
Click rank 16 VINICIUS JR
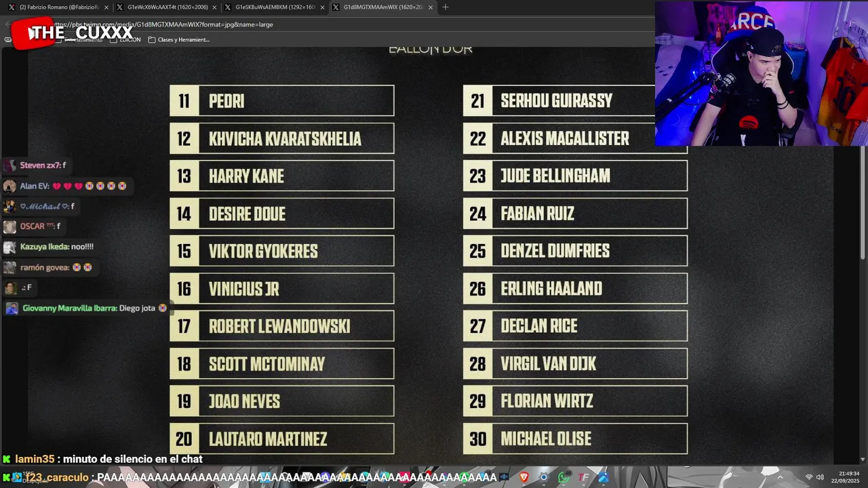(x=282, y=289)
